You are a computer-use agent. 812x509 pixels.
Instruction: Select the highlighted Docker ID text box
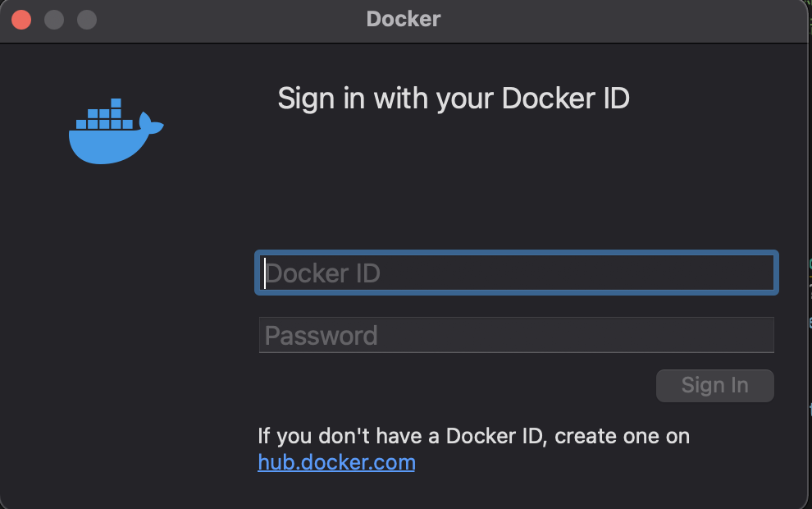click(x=515, y=273)
